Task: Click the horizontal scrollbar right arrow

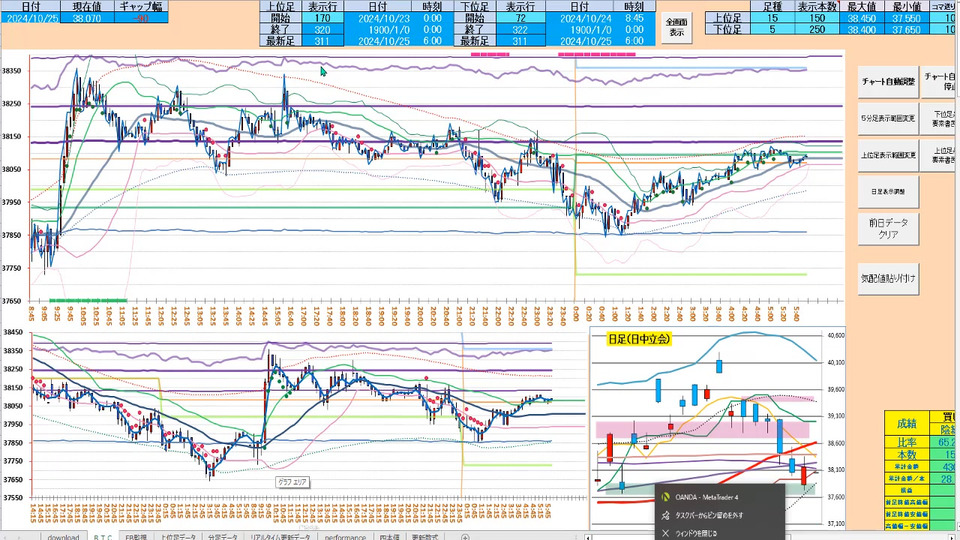Action: pos(950,536)
